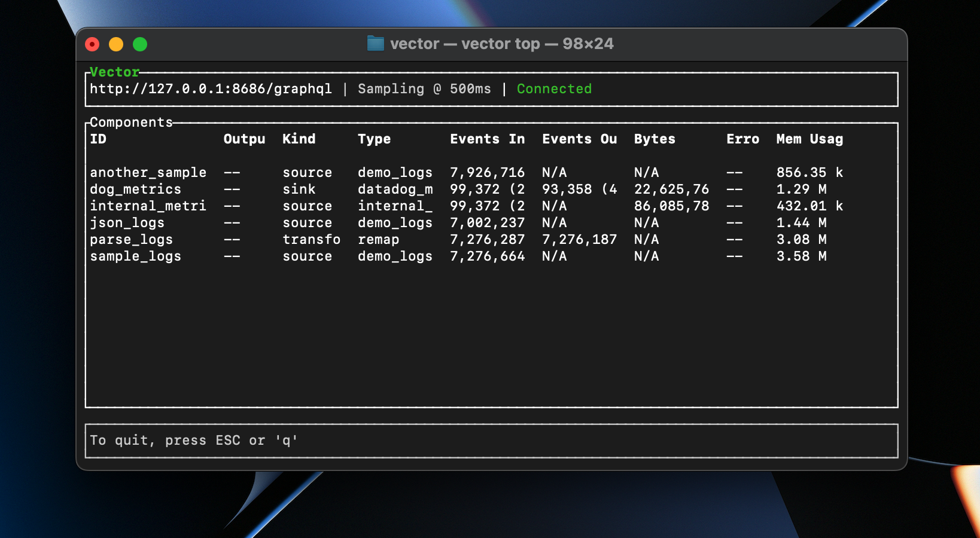Expand the sample_logs component entry

pyautogui.click(x=136, y=256)
